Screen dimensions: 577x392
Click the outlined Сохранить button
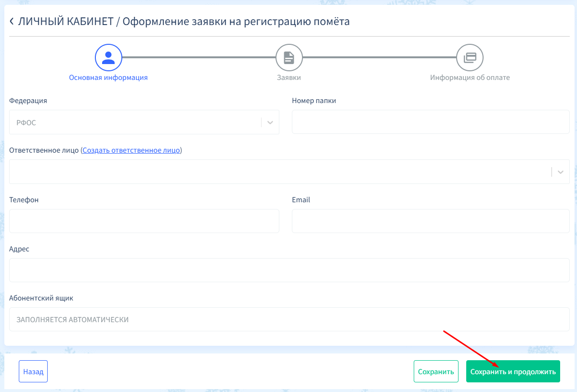(x=436, y=372)
